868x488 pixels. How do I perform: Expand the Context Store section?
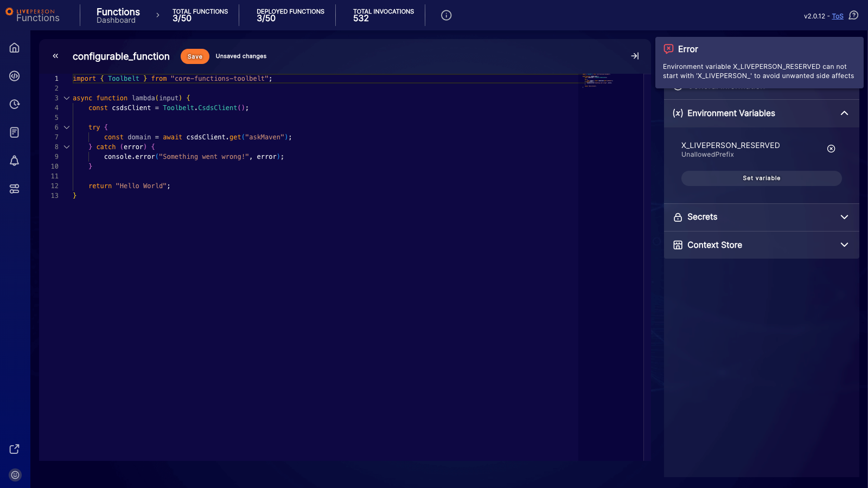844,245
